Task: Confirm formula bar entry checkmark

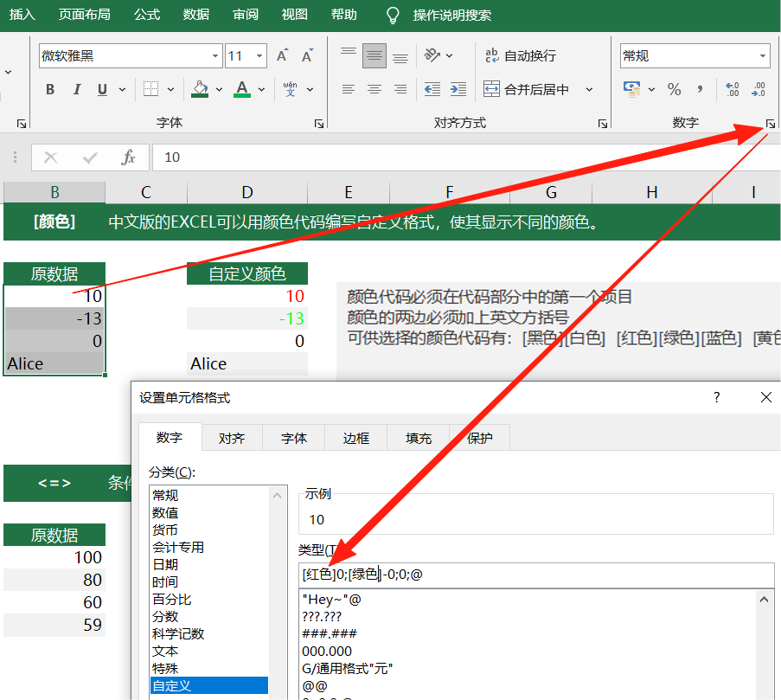Action: coord(90,158)
